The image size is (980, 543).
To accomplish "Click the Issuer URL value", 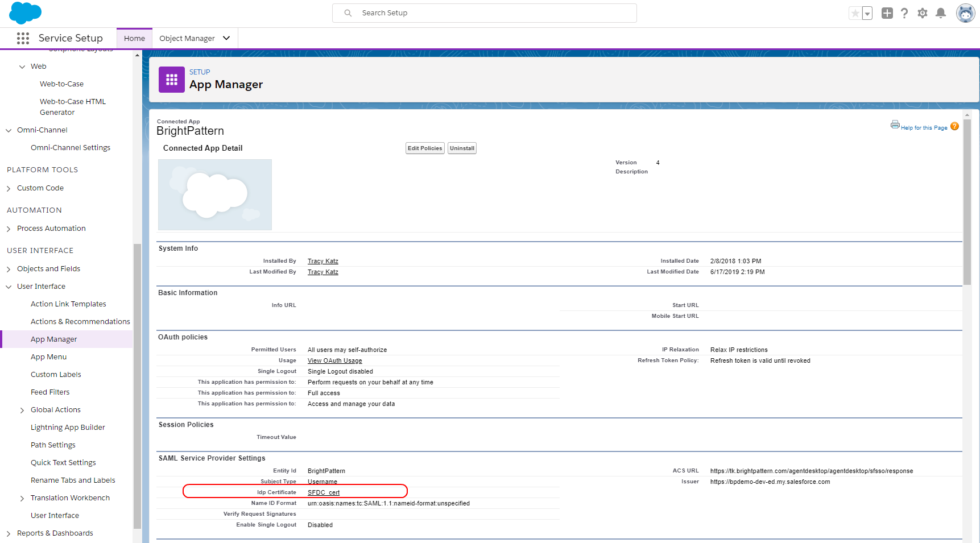I will point(770,482).
